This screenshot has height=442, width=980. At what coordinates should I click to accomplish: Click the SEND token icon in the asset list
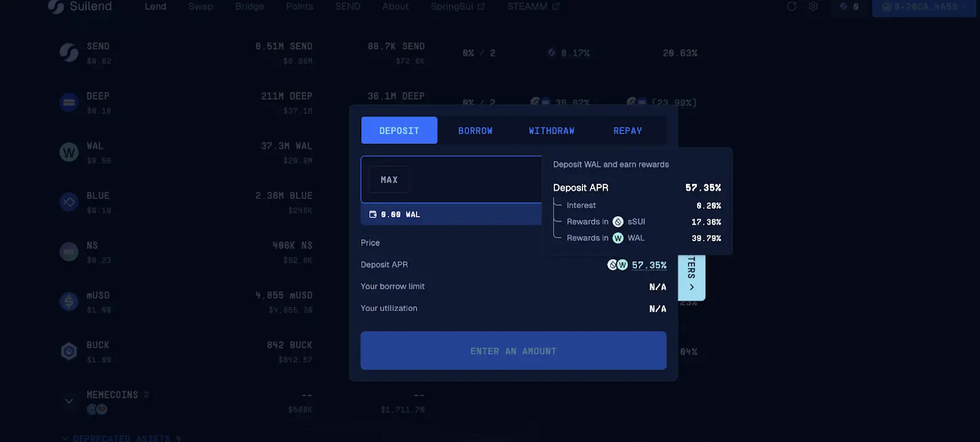click(x=69, y=53)
